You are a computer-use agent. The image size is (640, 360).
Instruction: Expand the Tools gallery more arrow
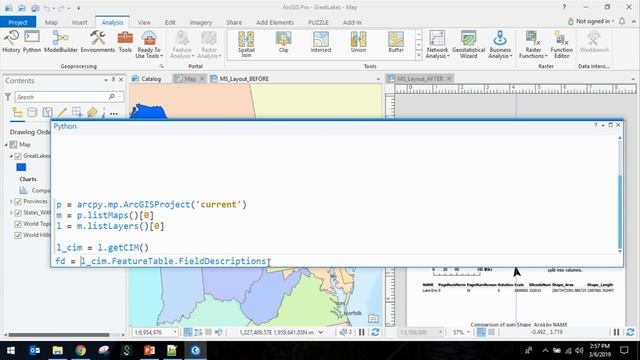pos(418,55)
